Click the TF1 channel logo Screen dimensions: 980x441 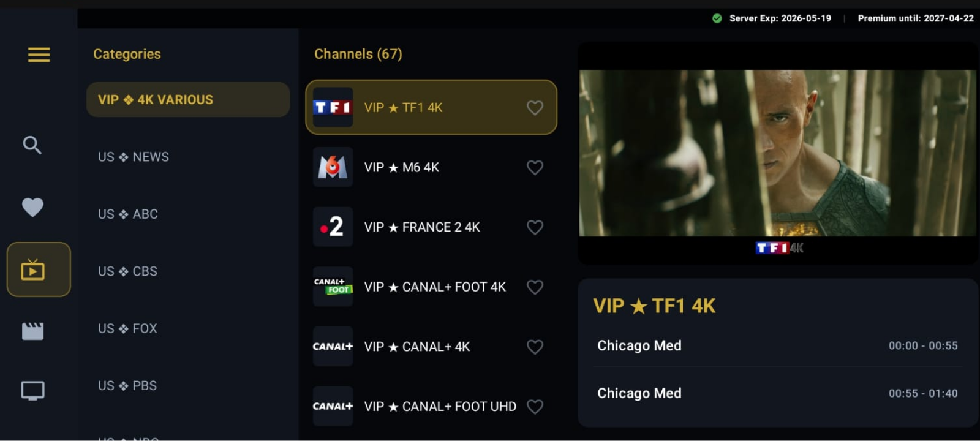point(333,107)
